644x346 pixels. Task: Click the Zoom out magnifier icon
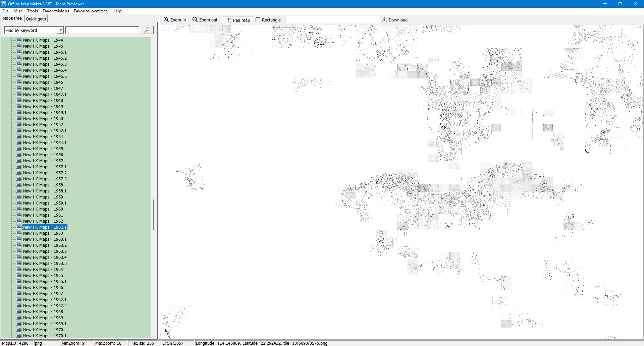point(195,20)
